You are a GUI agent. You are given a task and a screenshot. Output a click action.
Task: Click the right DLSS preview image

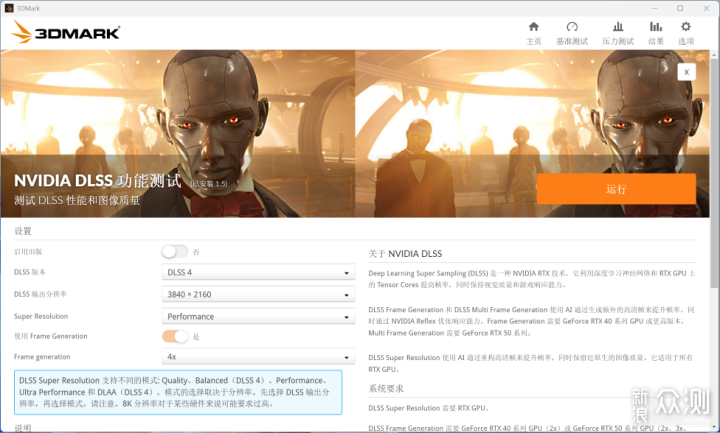click(x=533, y=133)
